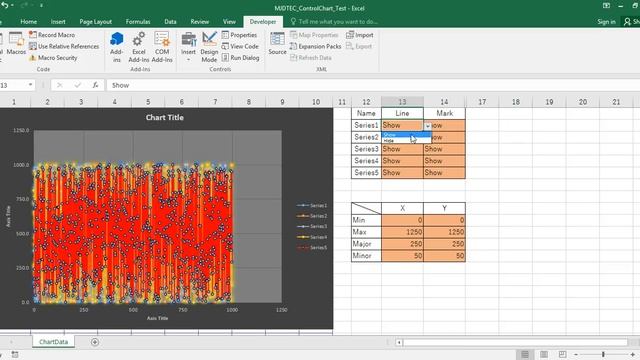Confirm formula entry checkmark button
This screenshot has width=640, height=360.
[78, 85]
